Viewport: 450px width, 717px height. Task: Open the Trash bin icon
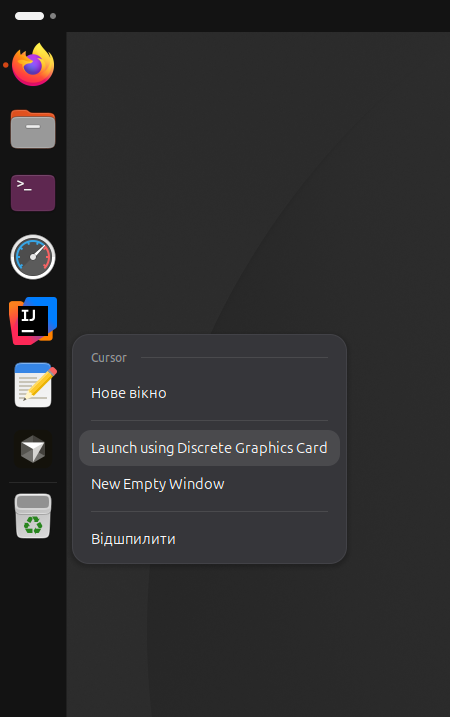tap(33, 516)
